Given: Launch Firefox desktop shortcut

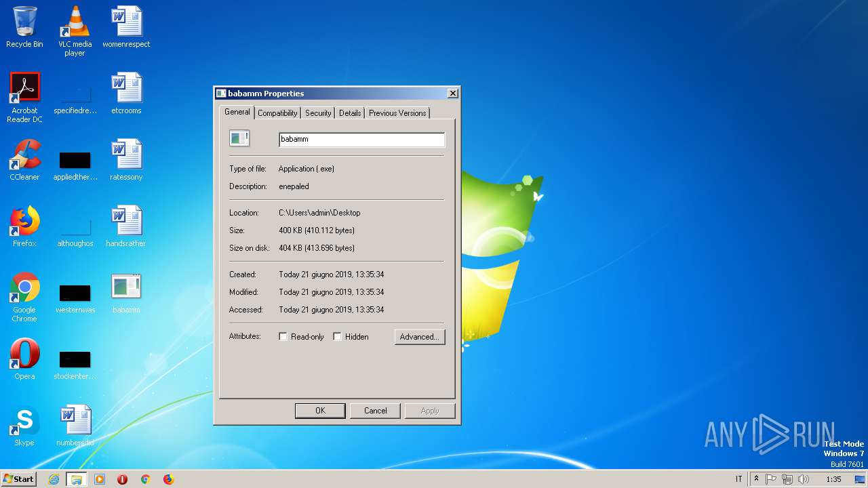Looking at the screenshot, I should (24, 226).
